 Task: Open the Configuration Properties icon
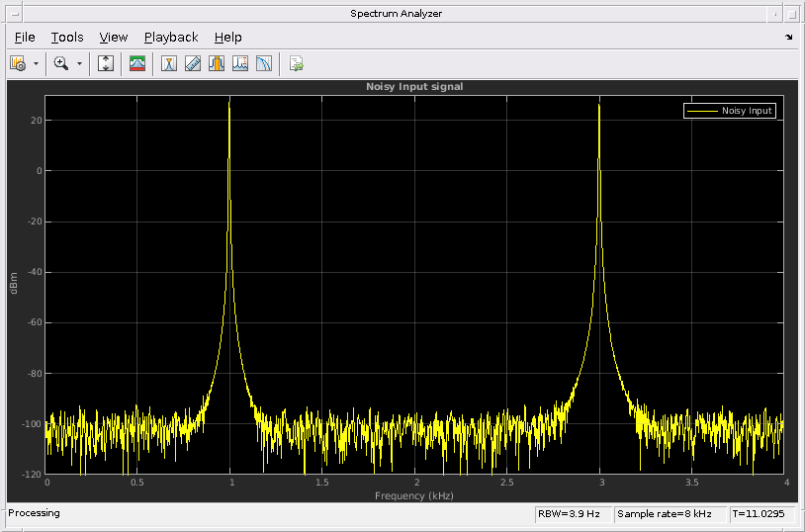coord(18,63)
